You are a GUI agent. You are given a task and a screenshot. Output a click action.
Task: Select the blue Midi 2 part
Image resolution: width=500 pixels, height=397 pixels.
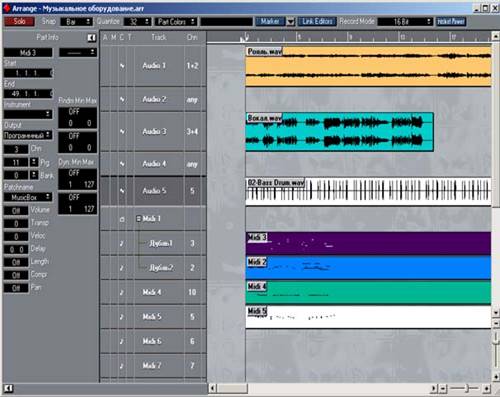click(x=368, y=268)
